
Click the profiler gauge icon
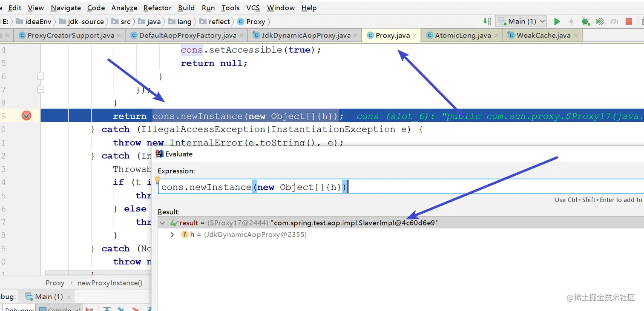coord(614,21)
